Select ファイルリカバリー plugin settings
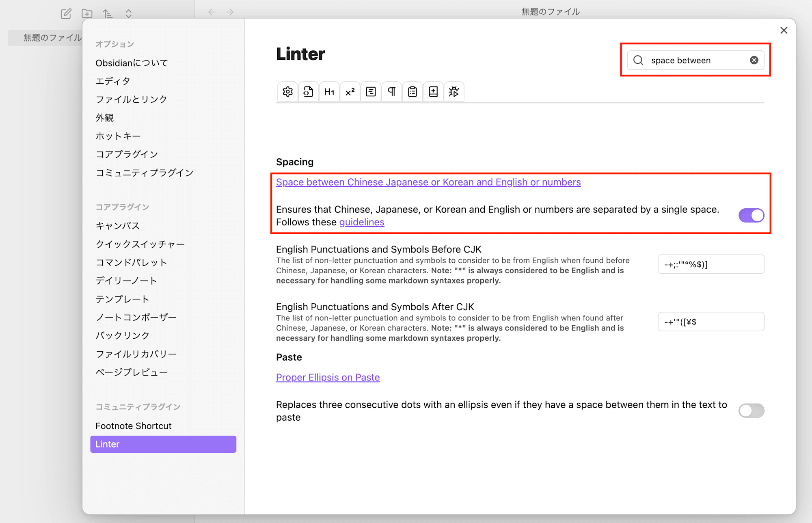The image size is (812, 523). tap(136, 354)
